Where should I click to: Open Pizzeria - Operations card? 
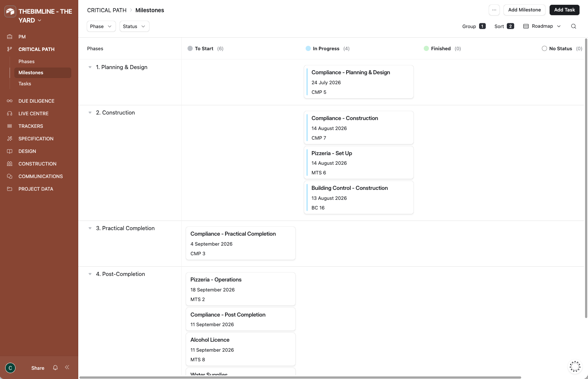pos(241,289)
